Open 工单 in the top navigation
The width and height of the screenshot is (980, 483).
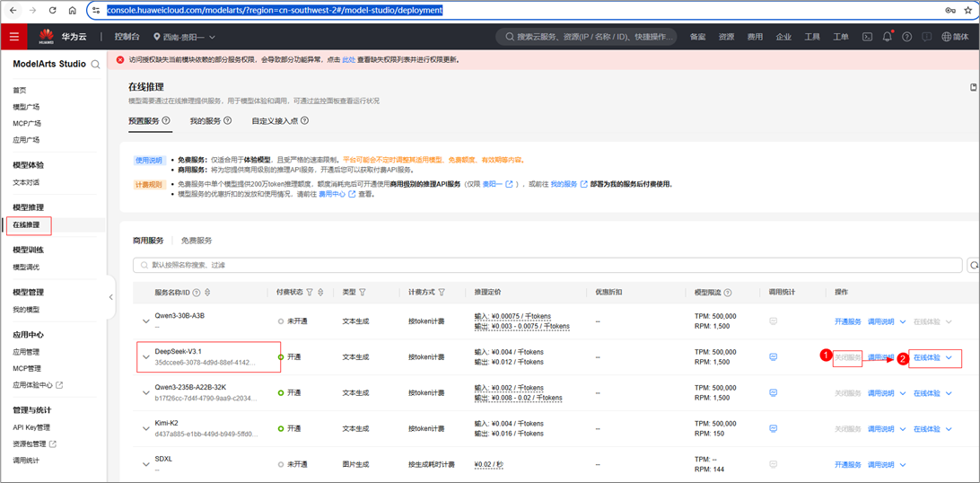[x=841, y=37]
